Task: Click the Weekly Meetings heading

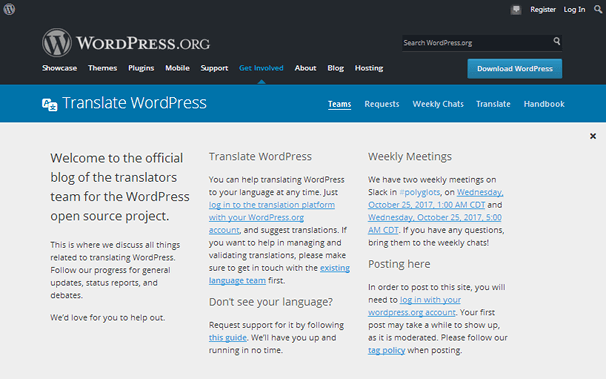Action: [410, 156]
